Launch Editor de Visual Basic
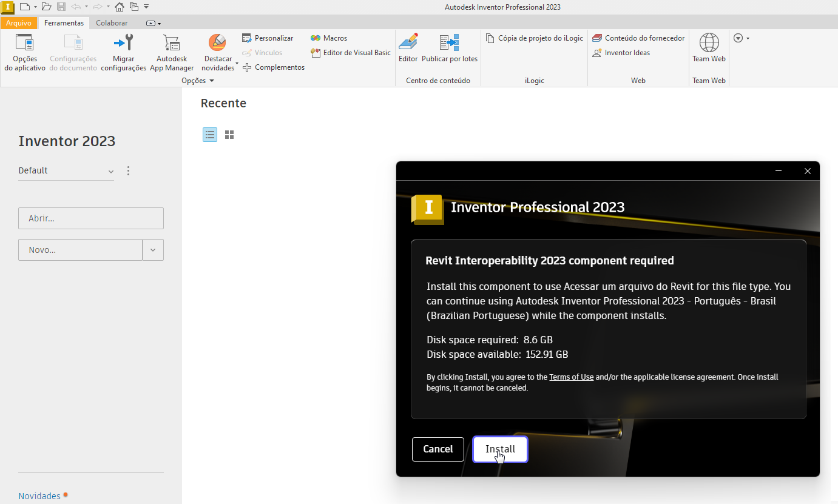 point(351,53)
